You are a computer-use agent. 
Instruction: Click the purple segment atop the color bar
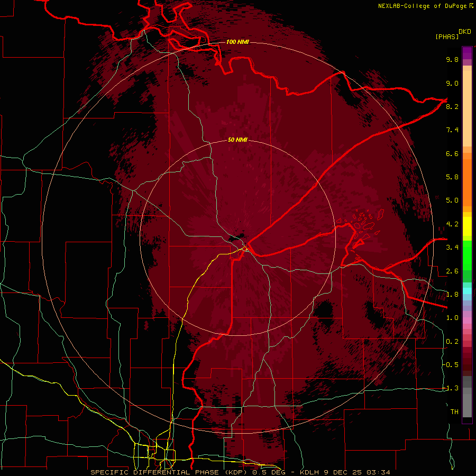pos(467,53)
